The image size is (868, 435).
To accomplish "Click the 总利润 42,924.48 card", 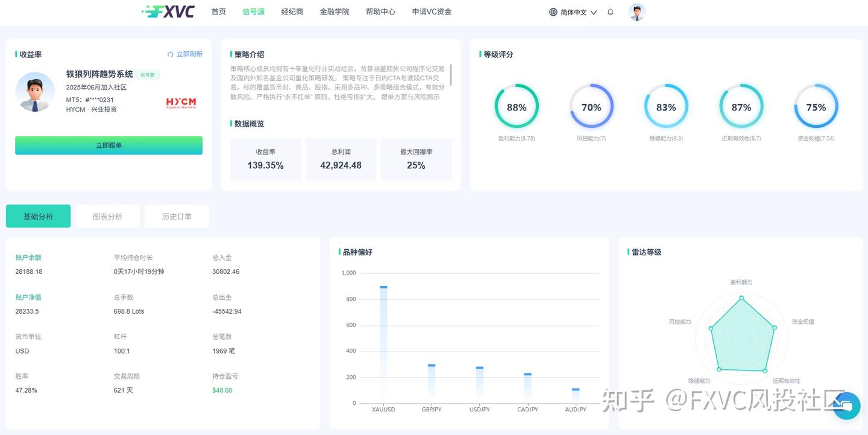I will (341, 159).
